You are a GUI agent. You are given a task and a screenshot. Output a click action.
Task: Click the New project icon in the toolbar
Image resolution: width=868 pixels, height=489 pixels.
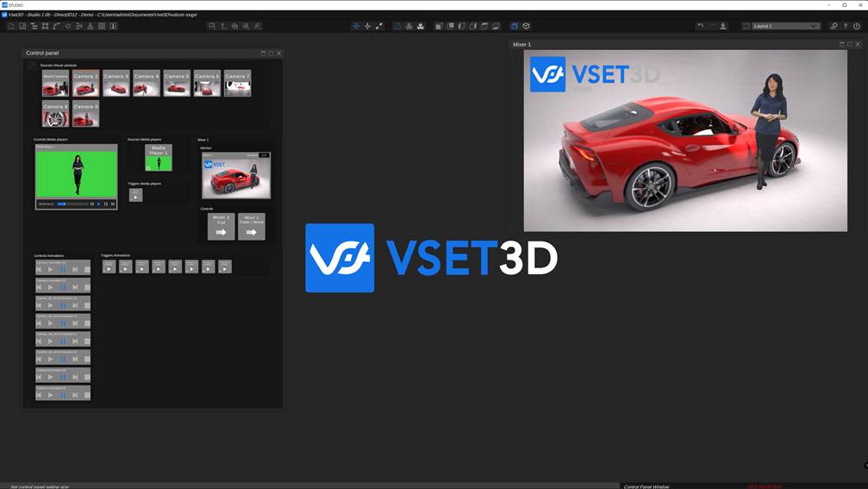click(11, 26)
